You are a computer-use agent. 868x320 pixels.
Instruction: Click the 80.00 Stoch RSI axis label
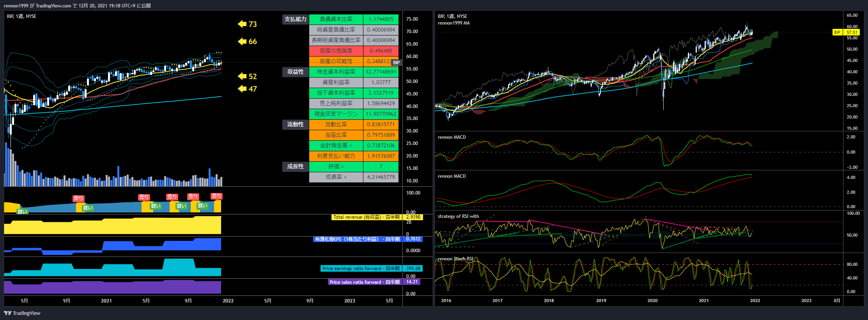852,264
